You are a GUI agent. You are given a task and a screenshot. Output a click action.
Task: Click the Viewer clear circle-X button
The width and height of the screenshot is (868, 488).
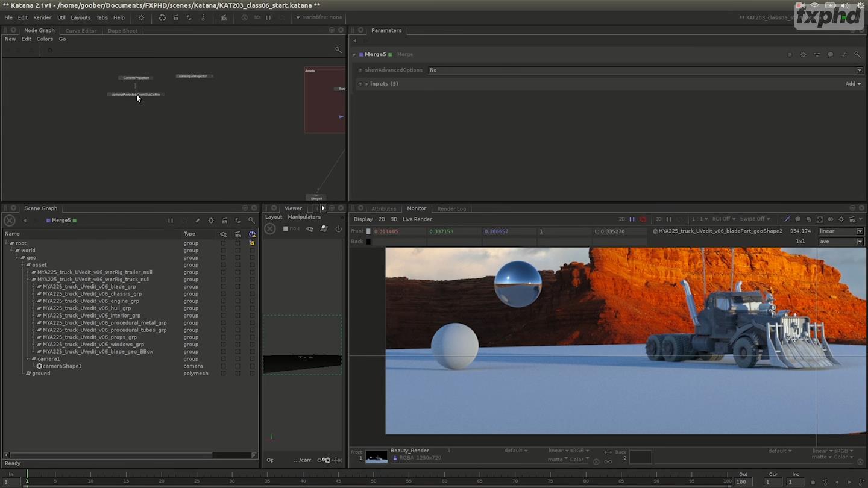pyautogui.click(x=270, y=229)
